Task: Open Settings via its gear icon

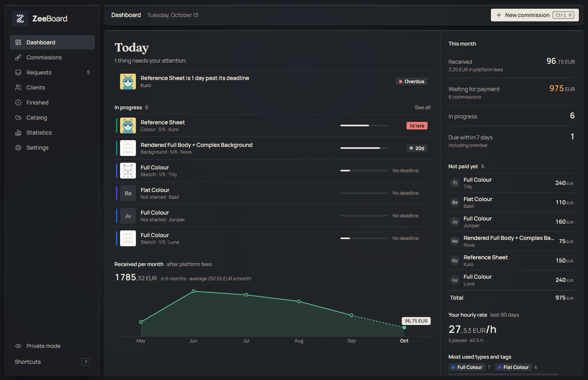Action: click(x=18, y=148)
